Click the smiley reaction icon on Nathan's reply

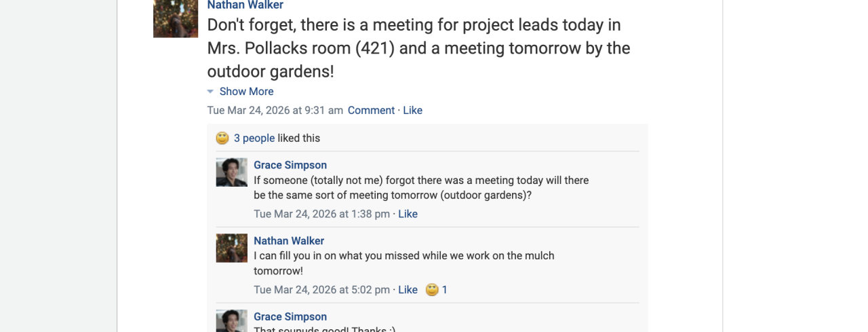(432, 290)
